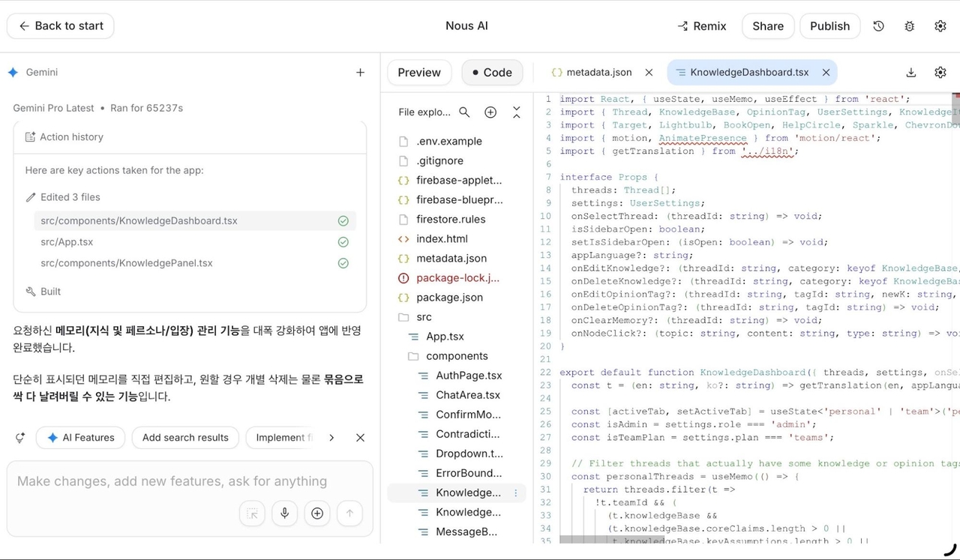This screenshot has height=560, width=960.
Task: Click the element selector annotate icon
Action: click(253, 514)
